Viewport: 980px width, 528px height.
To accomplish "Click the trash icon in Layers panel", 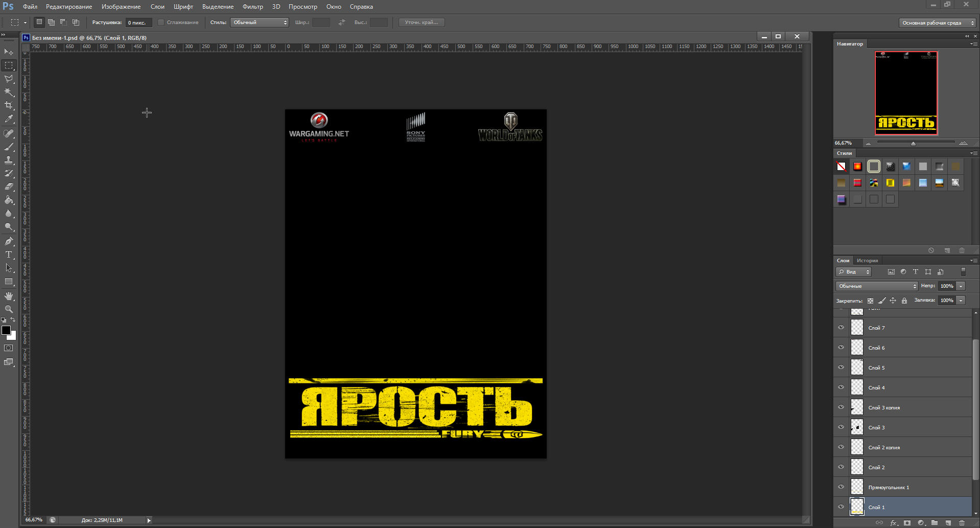I will [962, 523].
